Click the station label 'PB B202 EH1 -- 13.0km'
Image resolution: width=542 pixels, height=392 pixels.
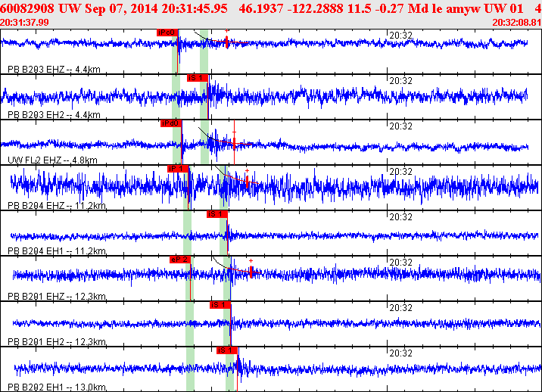(57, 387)
